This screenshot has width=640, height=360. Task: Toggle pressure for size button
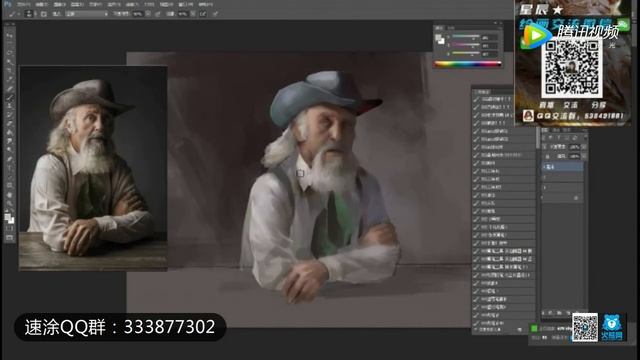216,13
